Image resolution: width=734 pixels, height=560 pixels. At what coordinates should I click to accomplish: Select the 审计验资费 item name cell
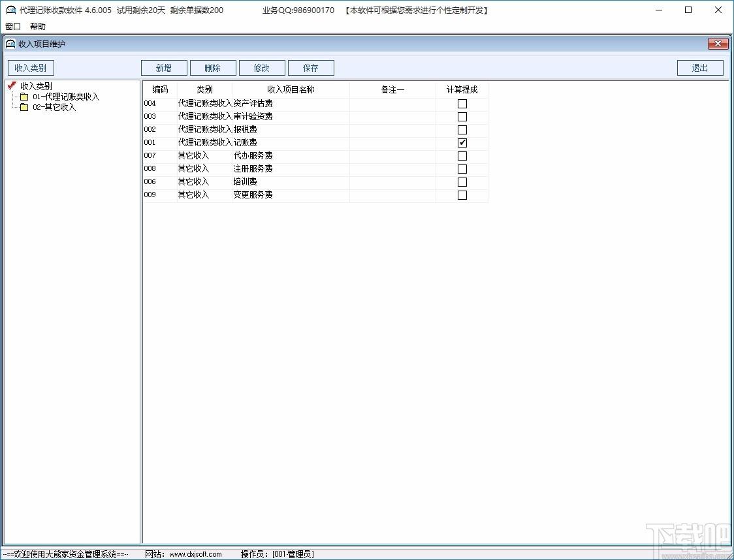291,116
